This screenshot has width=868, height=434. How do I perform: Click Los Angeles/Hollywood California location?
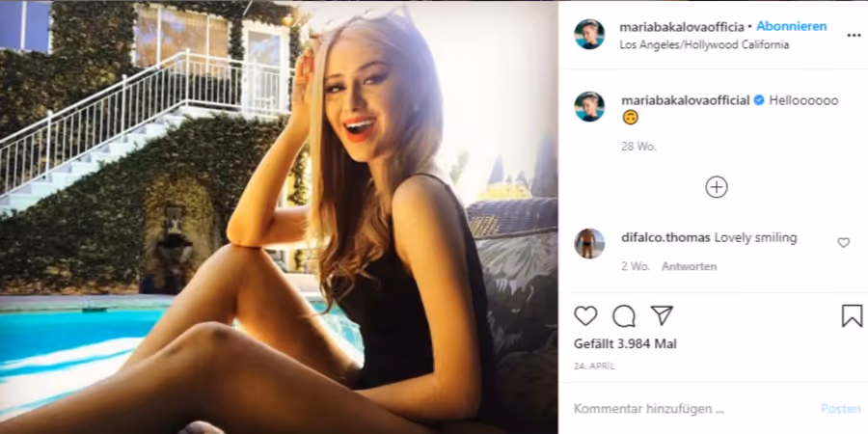(x=704, y=45)
